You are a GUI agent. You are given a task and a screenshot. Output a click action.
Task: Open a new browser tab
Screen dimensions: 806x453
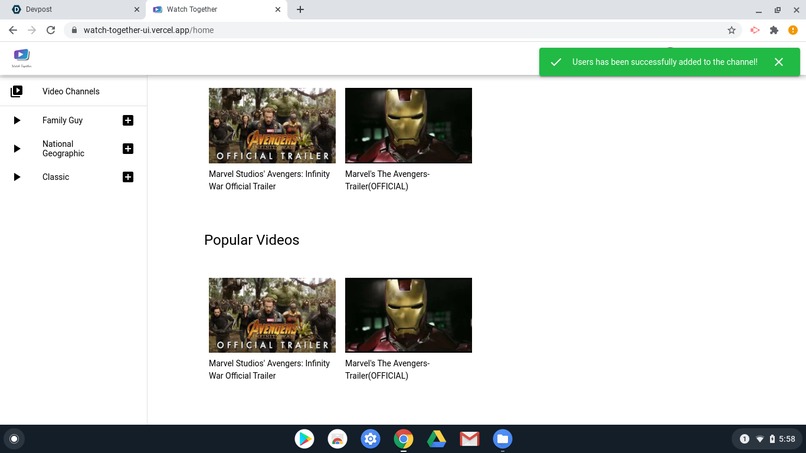pyautogui.click(x=300, y=9)
